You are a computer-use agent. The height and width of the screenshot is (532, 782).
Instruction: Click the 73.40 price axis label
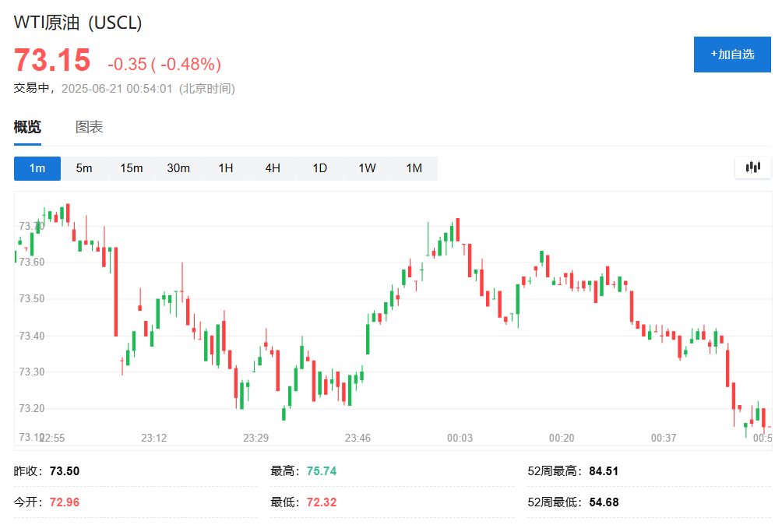tap(32, 336)
